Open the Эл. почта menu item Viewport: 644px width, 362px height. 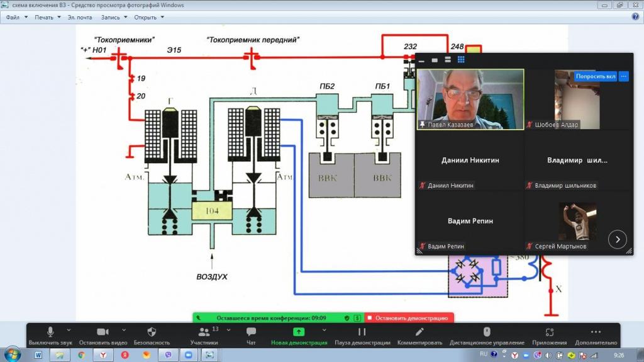point(80,17)
